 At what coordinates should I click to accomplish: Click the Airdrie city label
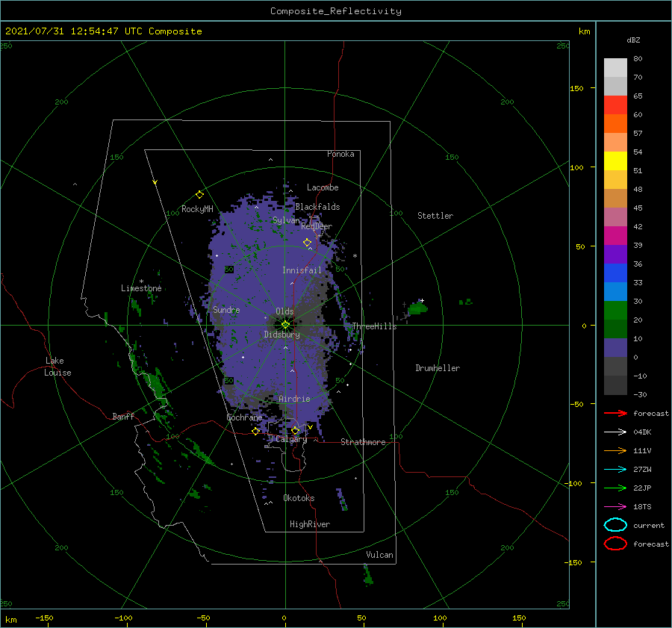tap(294, 399)
